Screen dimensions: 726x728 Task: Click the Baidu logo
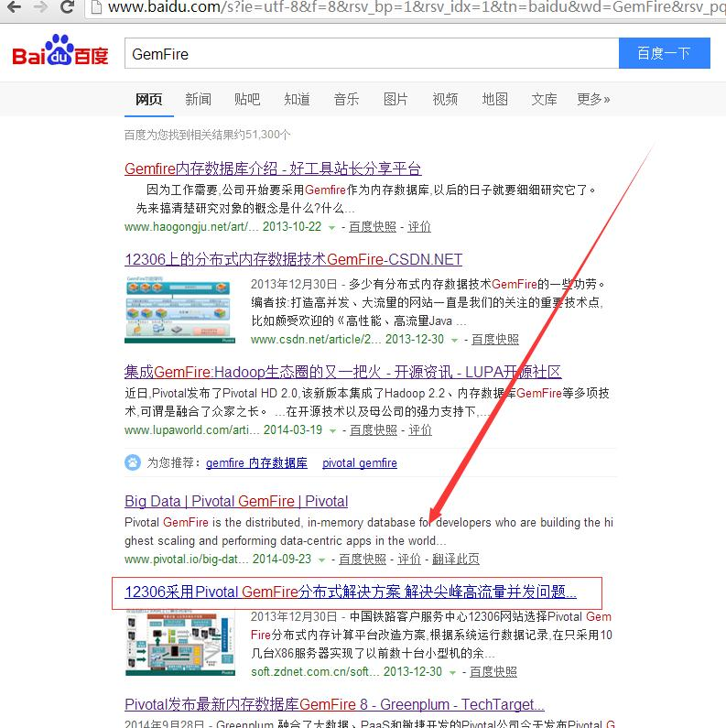(60, 50)
